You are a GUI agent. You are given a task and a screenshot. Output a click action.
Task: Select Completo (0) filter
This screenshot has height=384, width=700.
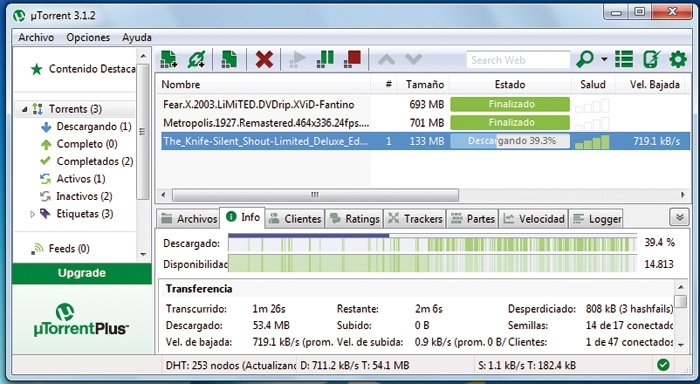[x=79, y=144]
